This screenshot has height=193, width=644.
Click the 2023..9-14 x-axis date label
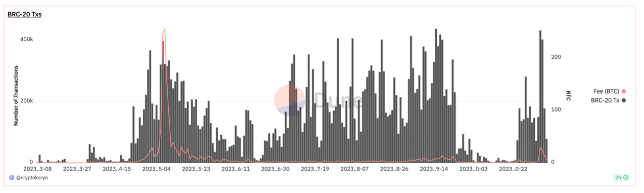pos(434,169)
